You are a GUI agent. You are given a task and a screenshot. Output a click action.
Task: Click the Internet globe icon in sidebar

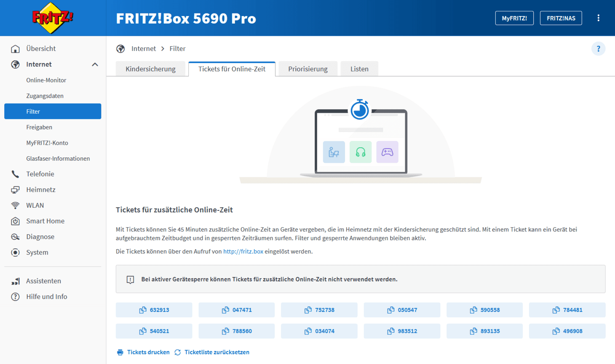[x=15, y=64]
